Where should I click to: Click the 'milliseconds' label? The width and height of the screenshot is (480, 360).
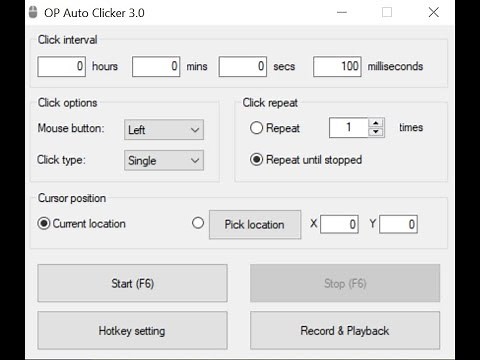click(x=395, y=66)
